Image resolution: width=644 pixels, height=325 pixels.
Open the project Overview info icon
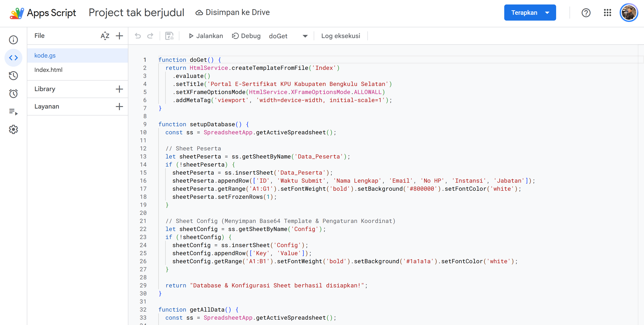(13, 40)
